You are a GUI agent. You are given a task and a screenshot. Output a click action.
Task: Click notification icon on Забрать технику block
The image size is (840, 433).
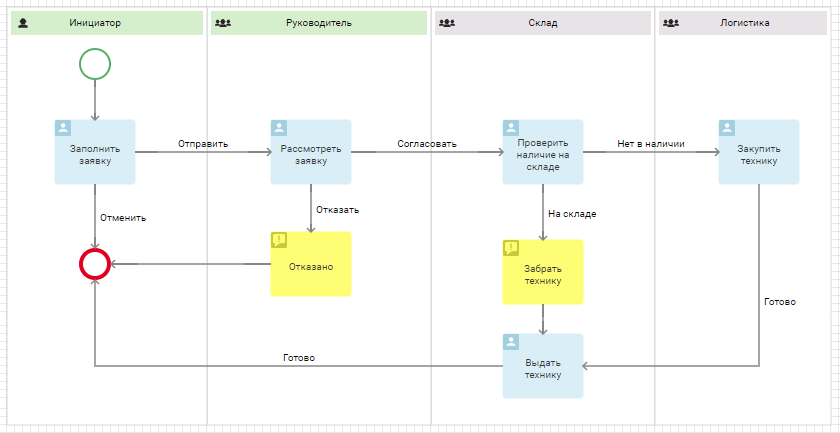point(511,248)
